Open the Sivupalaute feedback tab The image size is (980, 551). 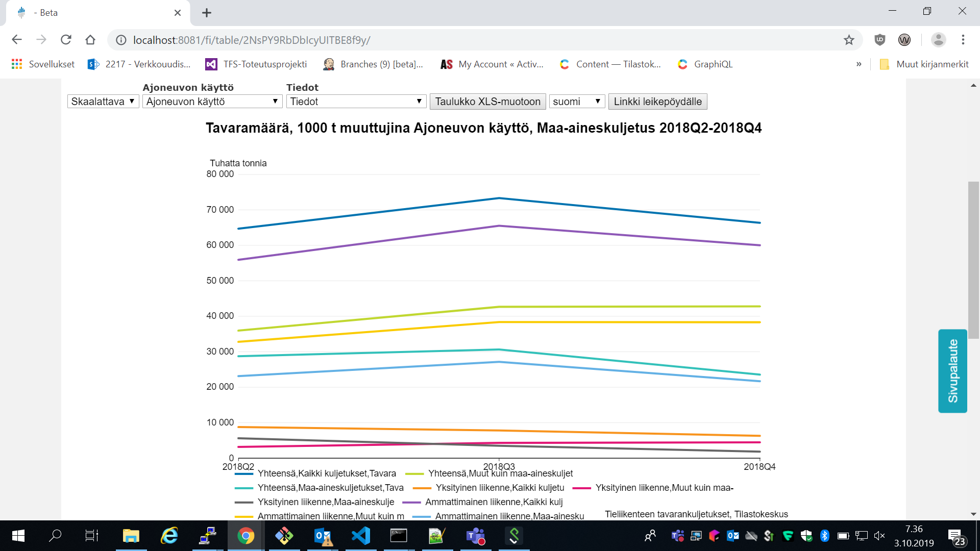(x=952, y=371)
